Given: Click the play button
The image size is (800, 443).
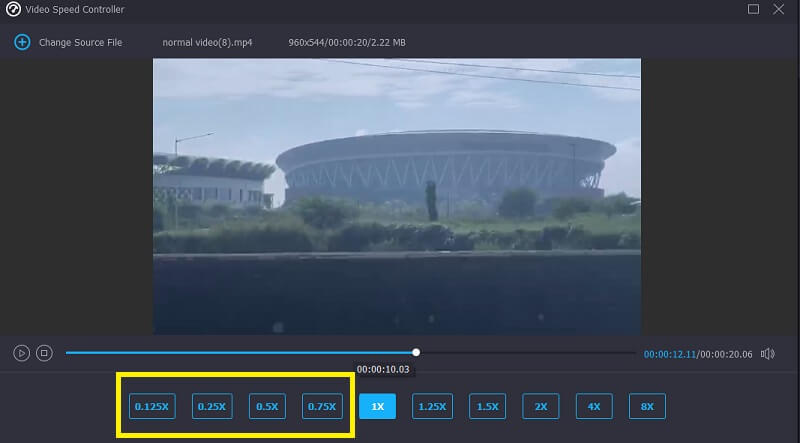Looking at the screenshot, I should pos(21,353).
